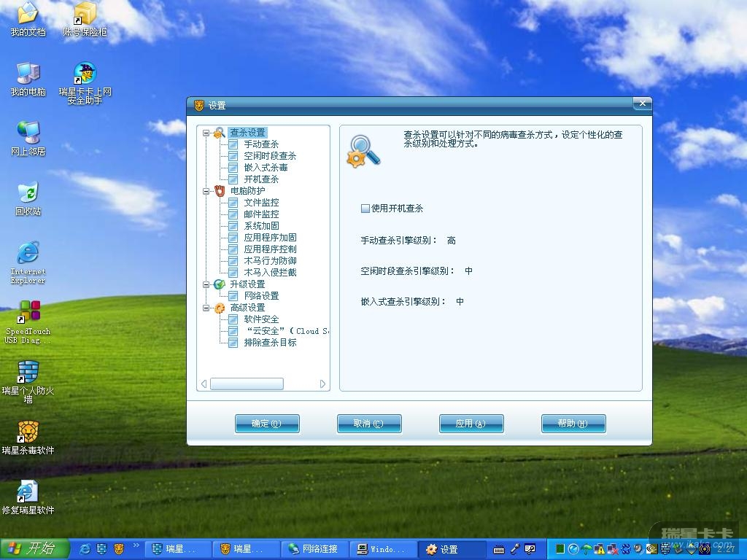
Task: Select 空闲时段查杀 in settings tree
Action: tap(270, 156)
